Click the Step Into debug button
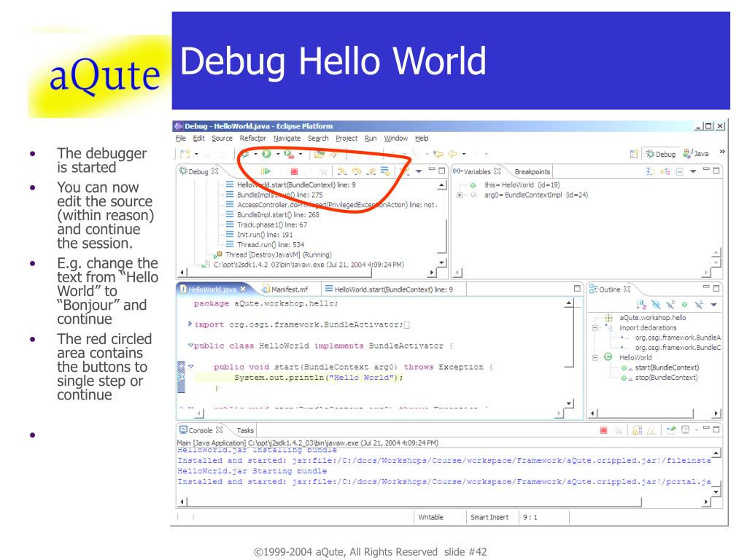Screen dimensions: 747x560 click(x=341, y=171)
